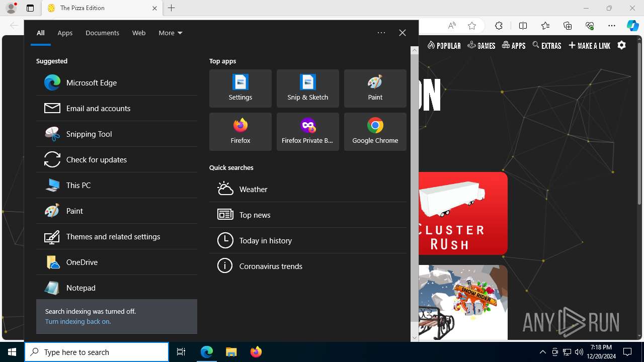Run Today in history quick search
The height and width of the screenshot is (362, 644).
[308, 240]
